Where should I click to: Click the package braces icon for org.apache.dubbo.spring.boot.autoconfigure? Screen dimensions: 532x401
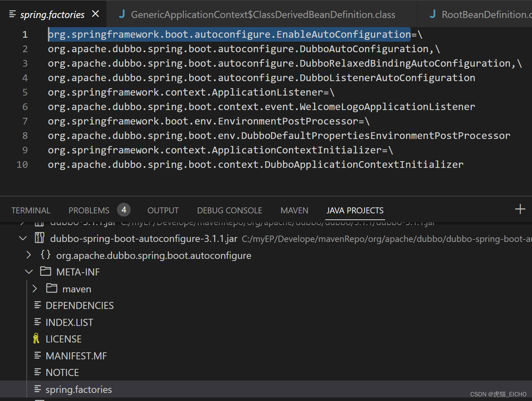pos(45,255)
